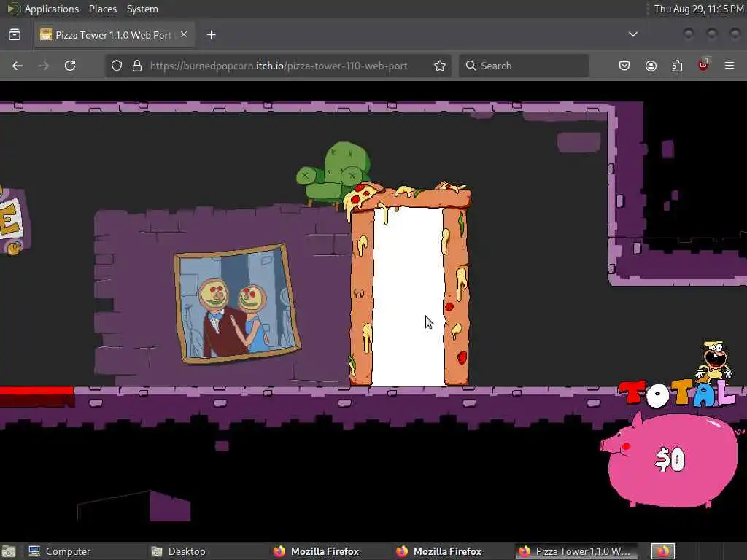Expand the list all tabs chevron
The height and width of the screenshot is (560, 747).
(633, 34)
